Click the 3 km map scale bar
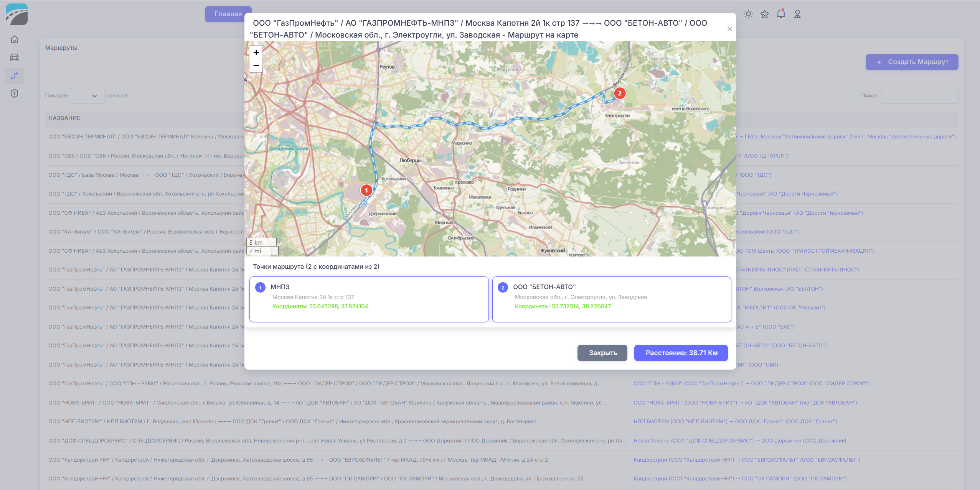Screen dimensions: 980x490 click(x=262, y=242)
